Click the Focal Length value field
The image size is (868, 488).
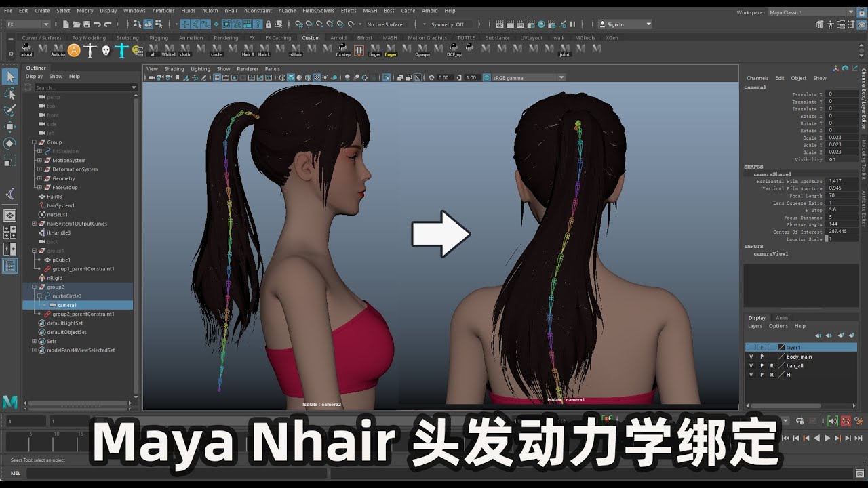coord(842,196)
